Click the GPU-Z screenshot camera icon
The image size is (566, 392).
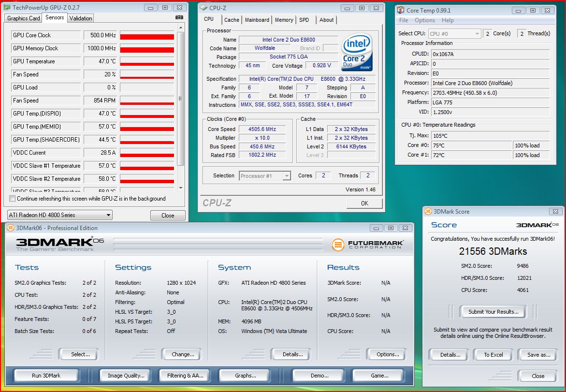[x=179, y=17]
